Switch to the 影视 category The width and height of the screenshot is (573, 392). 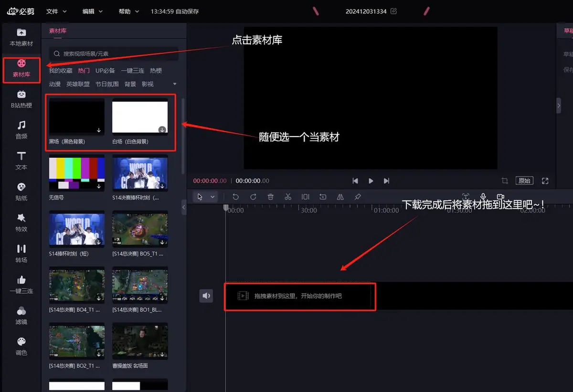tap(148, 84)
